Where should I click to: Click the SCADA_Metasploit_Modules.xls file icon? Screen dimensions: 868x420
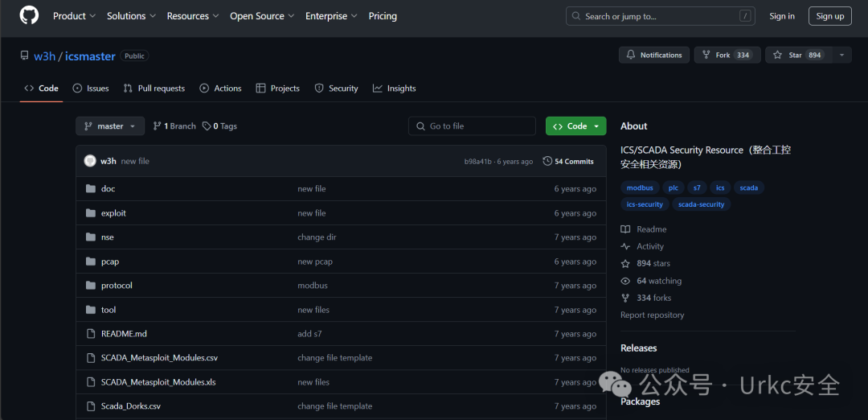[x=91, y=382]
